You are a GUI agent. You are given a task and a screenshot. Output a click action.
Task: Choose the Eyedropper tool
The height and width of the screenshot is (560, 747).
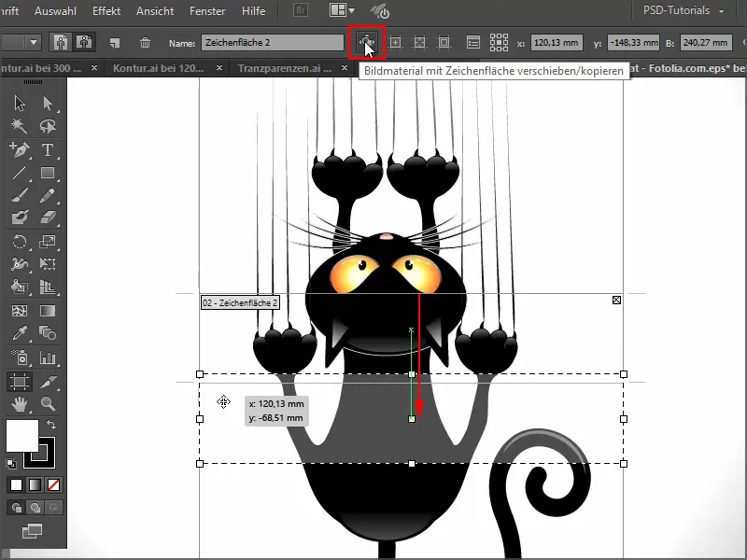point(20,333)
